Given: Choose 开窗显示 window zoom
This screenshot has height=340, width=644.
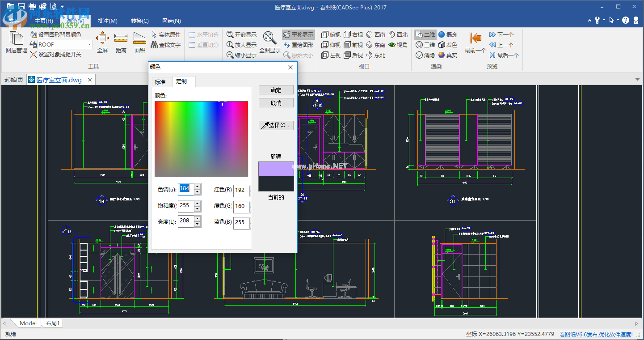Looking at the screenshot, I should tap(241, 34).
